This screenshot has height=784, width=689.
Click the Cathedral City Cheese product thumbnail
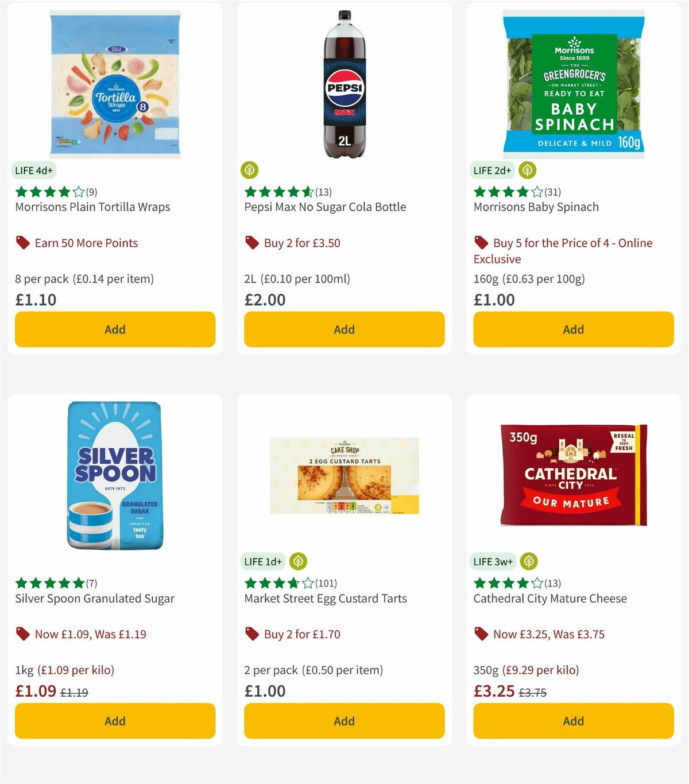[x=572, y=475]
